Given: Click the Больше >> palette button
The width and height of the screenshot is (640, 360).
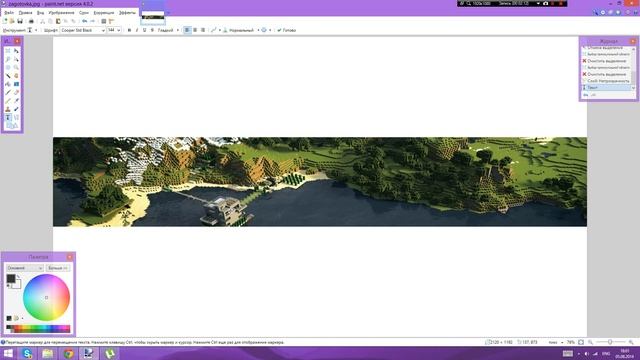Looking at the screenshot, I should [58, 268].
